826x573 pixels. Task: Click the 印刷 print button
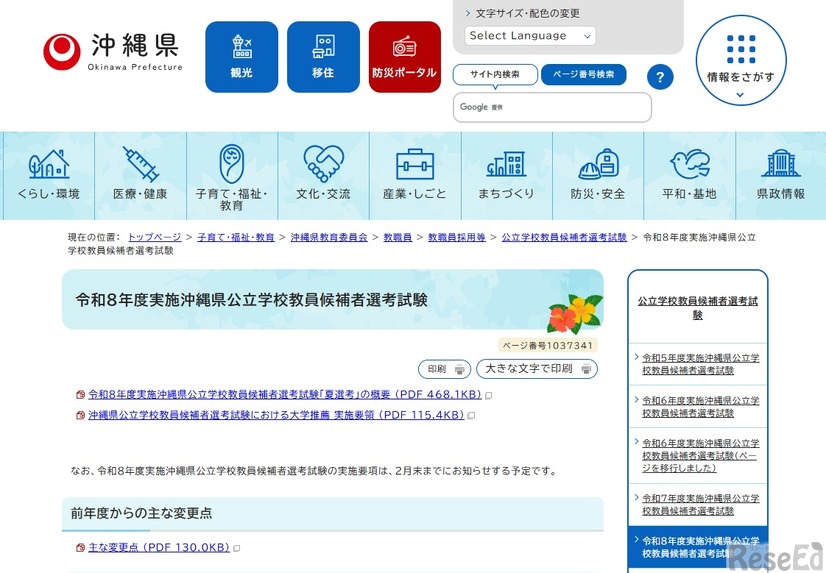445,369
